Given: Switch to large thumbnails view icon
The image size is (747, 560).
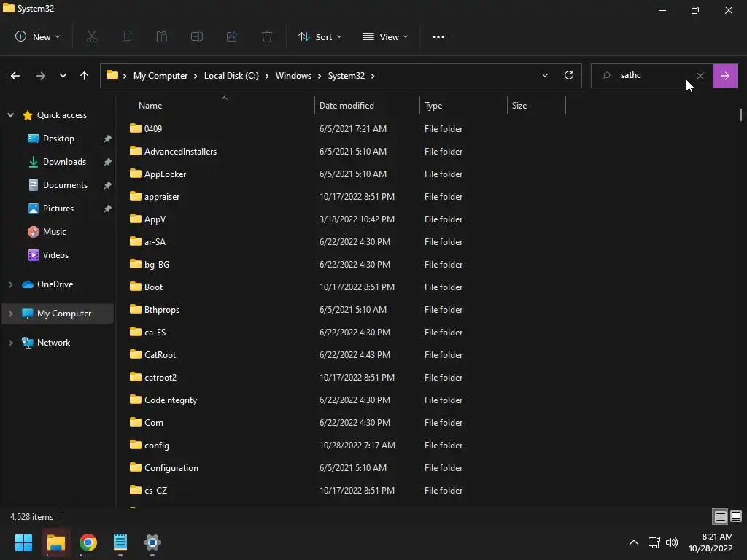Looking at the screenshot, I should tap(736, 516).
